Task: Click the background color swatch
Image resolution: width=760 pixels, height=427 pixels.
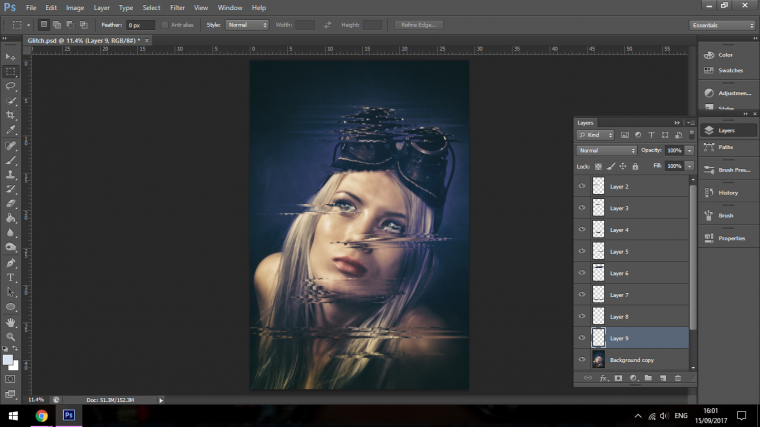Action: pyautogui.click(x=15, y=366)
